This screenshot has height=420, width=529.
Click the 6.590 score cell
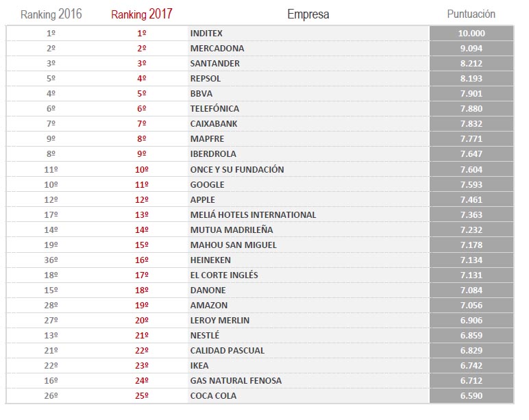[471, 395]
